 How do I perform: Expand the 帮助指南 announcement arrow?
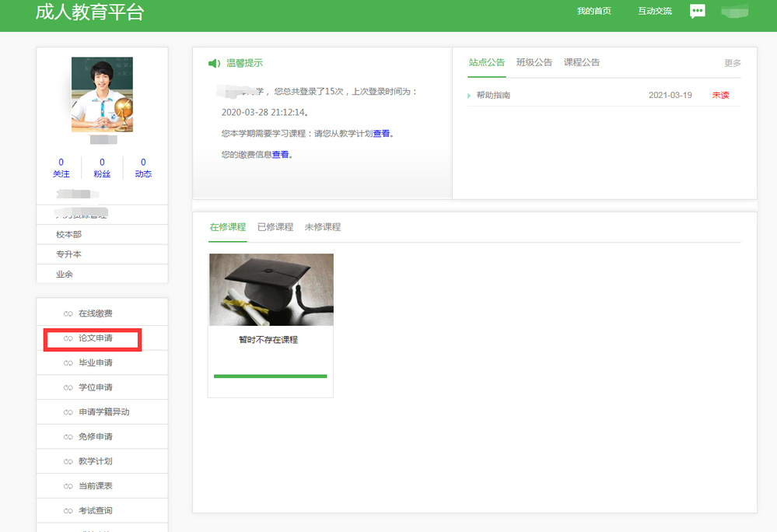469,96
